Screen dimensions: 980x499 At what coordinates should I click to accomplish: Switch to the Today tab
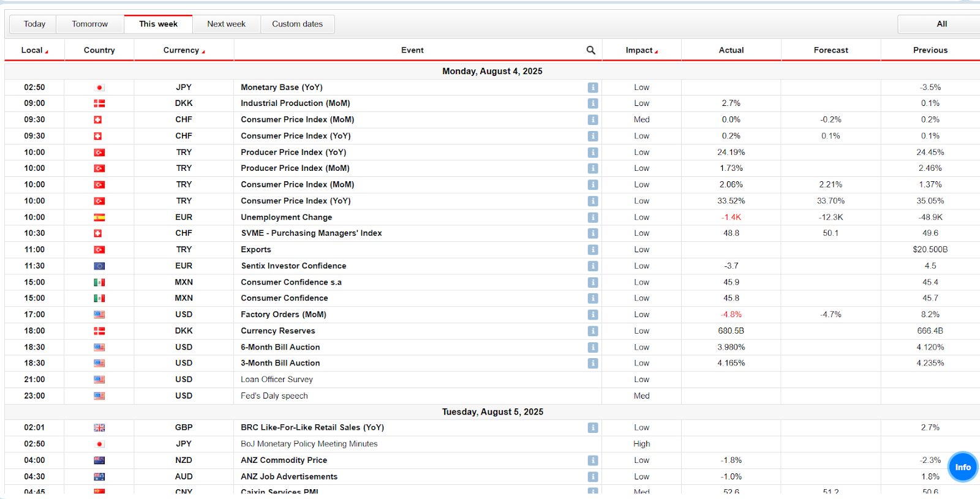point(34,24)
